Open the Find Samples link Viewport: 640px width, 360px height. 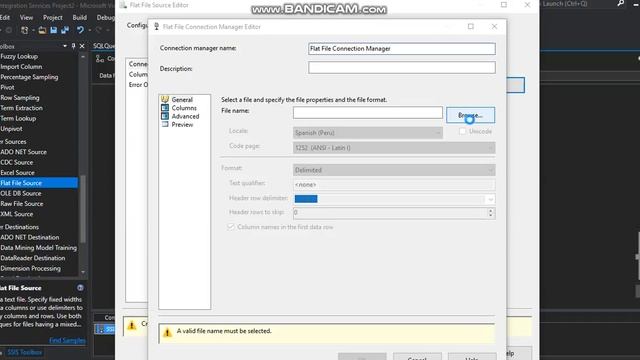(x=67, y=340)
